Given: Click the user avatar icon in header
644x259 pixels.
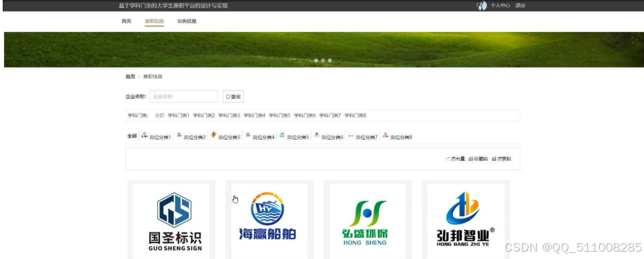Looking at the screenshot, I should 481,5.
